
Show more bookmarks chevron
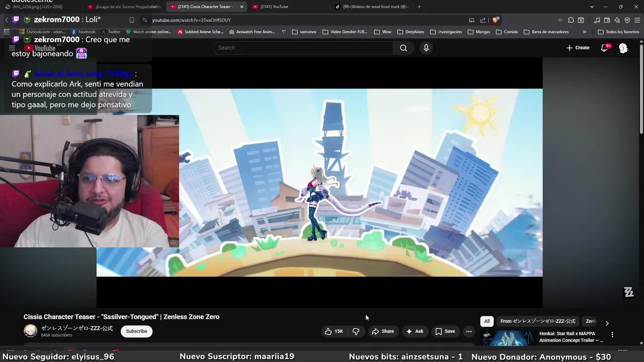click(x=584, y=32)
